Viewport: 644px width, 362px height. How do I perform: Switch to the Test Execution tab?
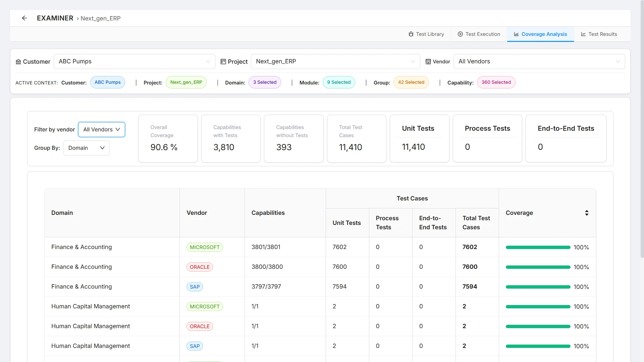tap(479, 34)
